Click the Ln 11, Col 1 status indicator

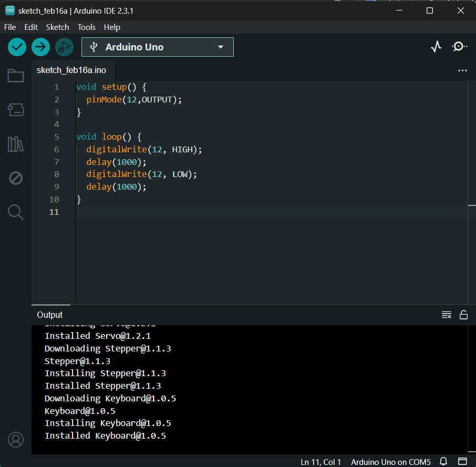(x=321, y=462)
